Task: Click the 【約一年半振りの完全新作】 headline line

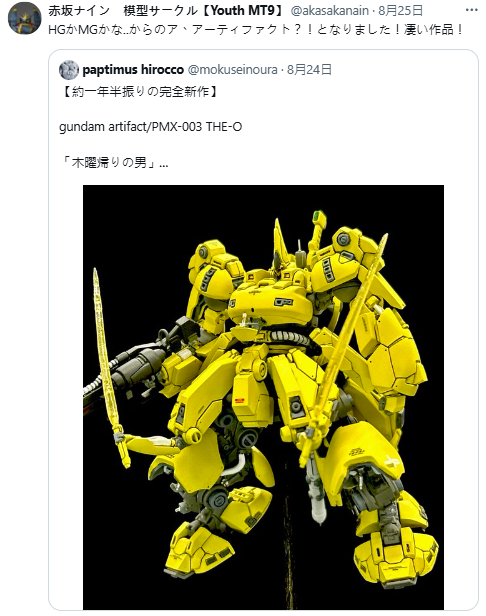Action: 139,92
